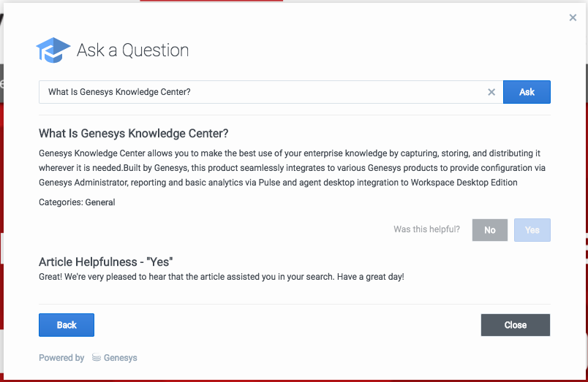Click the article description paragraph text

click(293, 168)
